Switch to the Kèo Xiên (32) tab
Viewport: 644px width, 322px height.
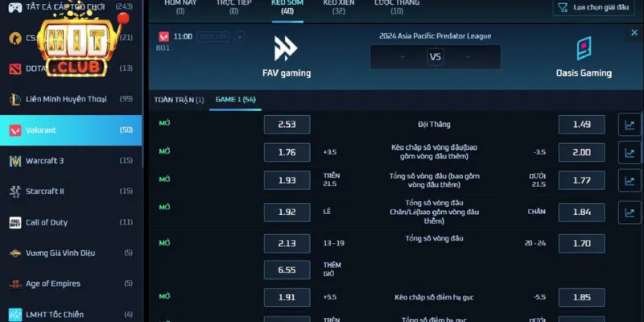[x=339, y=7]
